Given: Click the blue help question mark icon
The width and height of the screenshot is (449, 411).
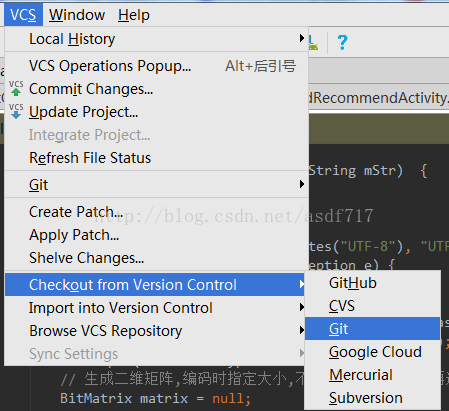Looking at the screenshot, I should (x=342, y=42).
